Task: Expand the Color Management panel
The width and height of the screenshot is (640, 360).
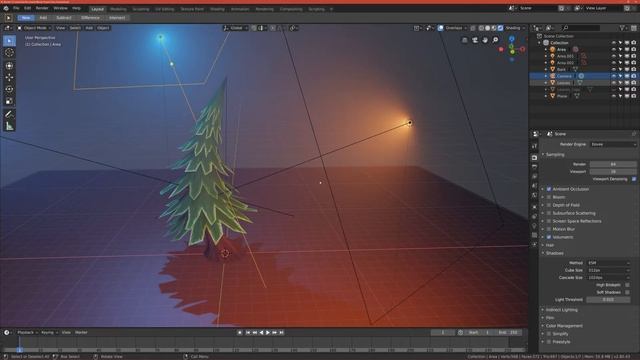Action: (x=564, y=326)
